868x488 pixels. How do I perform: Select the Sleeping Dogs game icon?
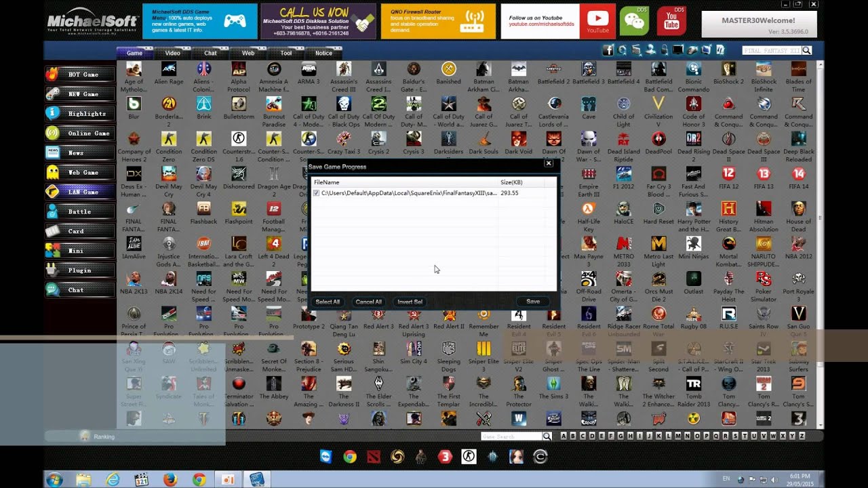click(x=448, y=348)
